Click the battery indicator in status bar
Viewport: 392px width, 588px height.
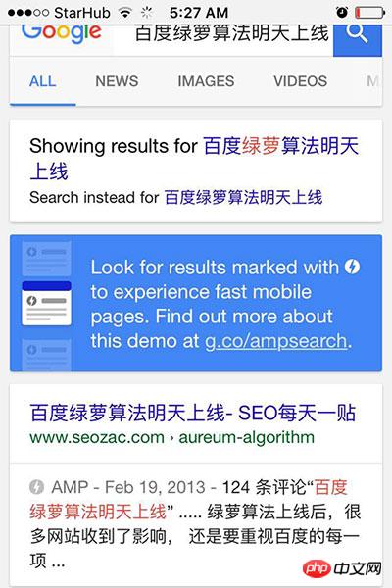click(x=369, y=13)
